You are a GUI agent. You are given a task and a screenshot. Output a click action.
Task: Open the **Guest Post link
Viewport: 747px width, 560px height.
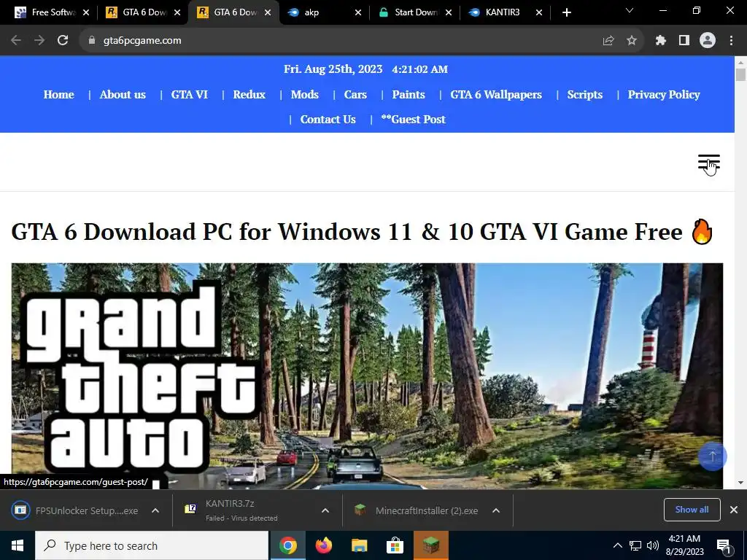tap(413, 119)
